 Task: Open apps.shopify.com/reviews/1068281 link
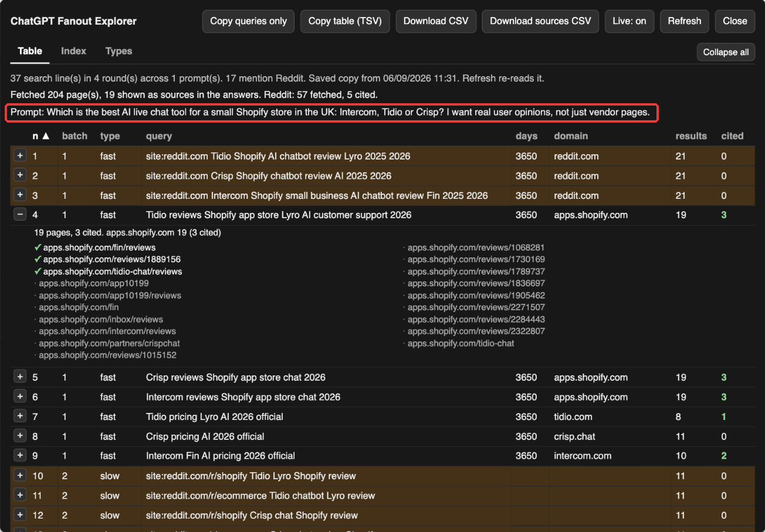pyautogui.click(x=476, y=248)
